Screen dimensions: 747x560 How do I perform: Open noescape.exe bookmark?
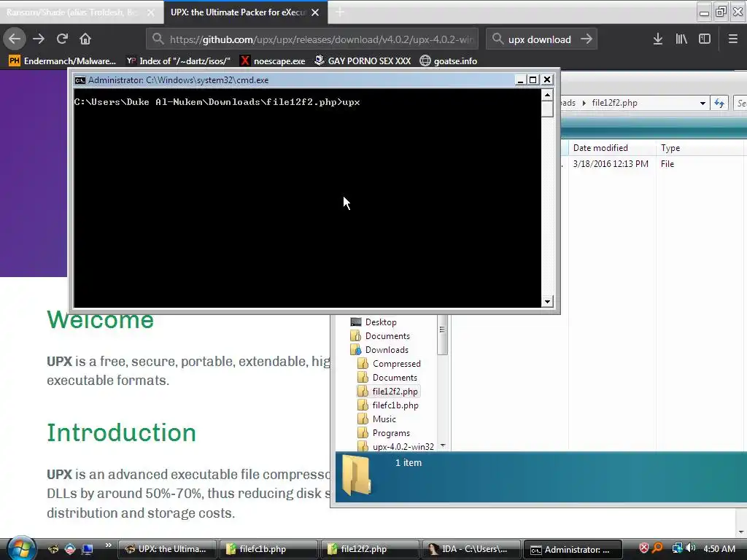pos(273,61)
